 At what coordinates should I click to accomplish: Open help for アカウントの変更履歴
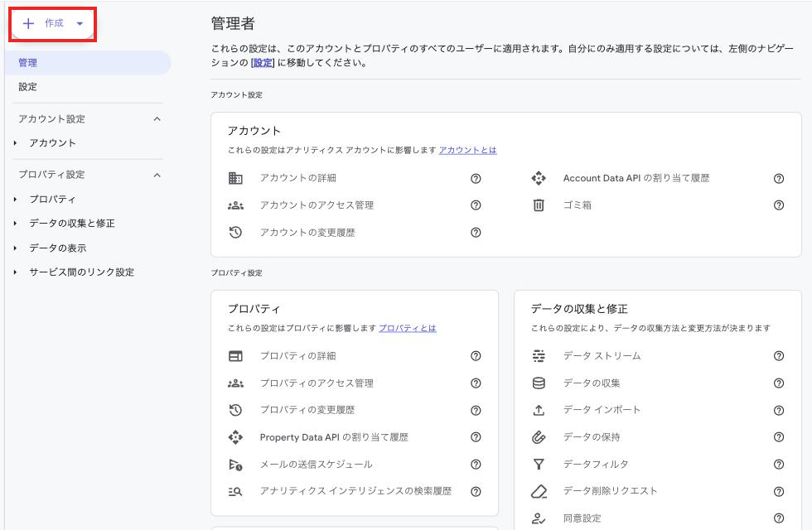click(x=476, y=233)
